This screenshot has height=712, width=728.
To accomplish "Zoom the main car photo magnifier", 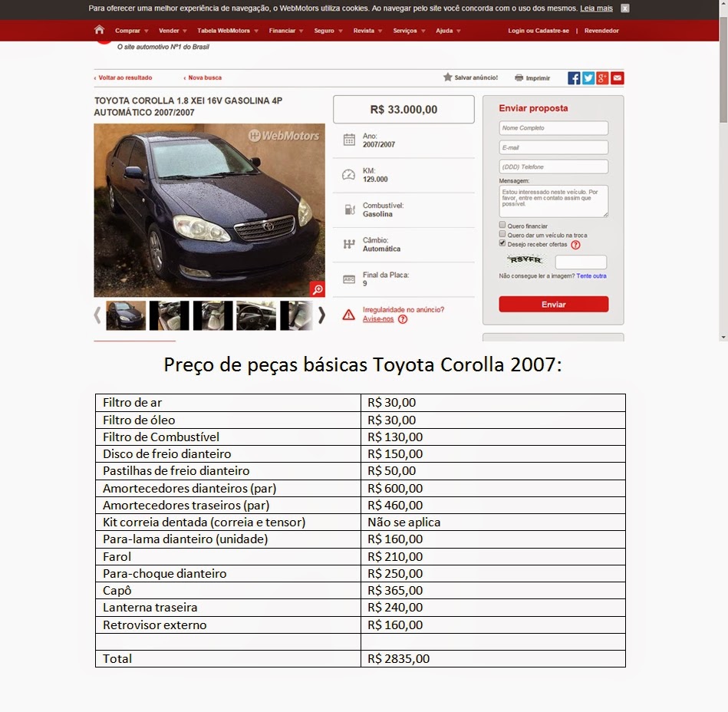I will tap(318, 289).
